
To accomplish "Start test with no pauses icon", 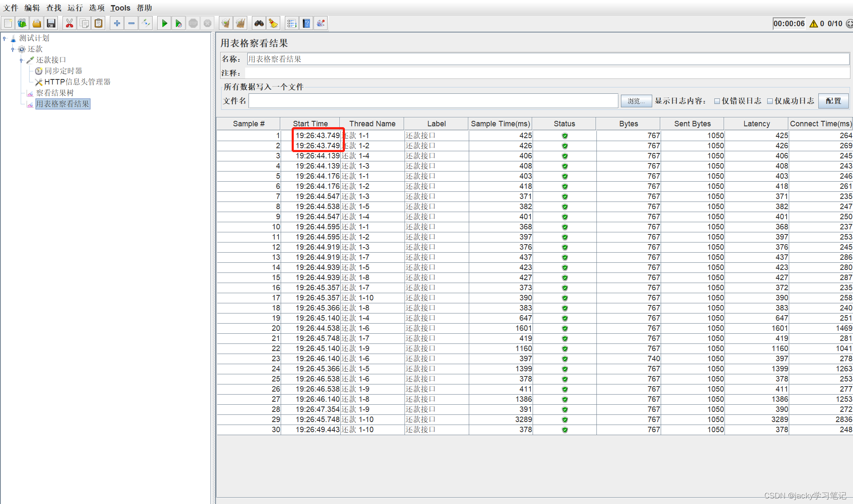I will point(179,23).
